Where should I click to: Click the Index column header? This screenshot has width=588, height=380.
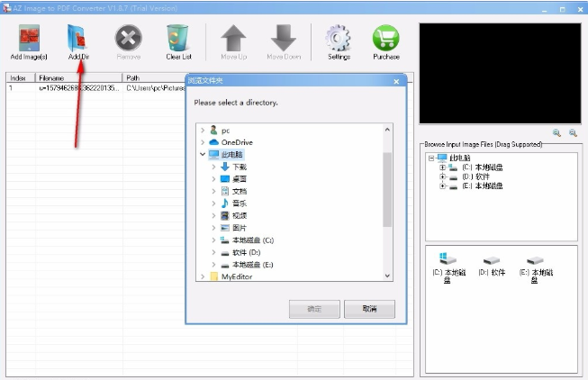(x=21, y=78)
